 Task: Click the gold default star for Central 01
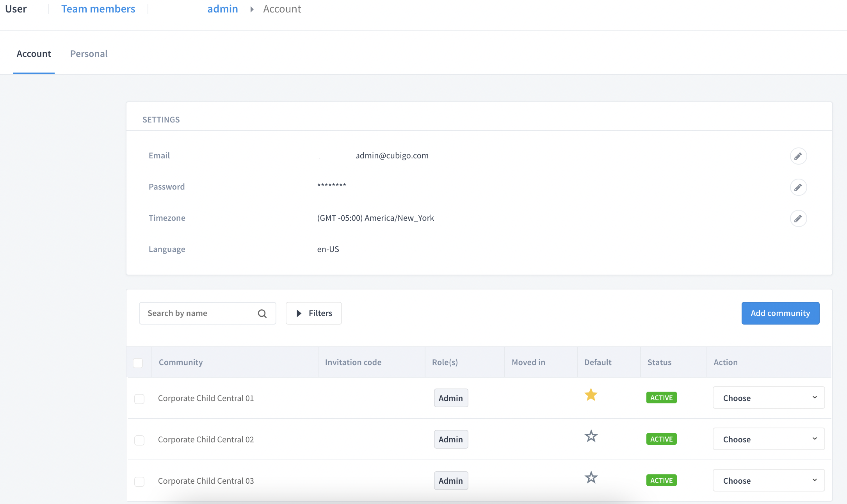[x=591, y=395]
